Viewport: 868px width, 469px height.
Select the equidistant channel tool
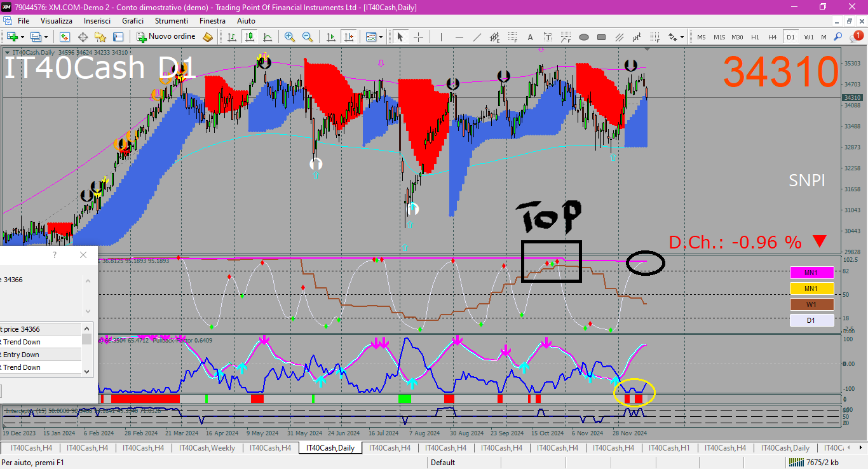click(x=495, y=37)
